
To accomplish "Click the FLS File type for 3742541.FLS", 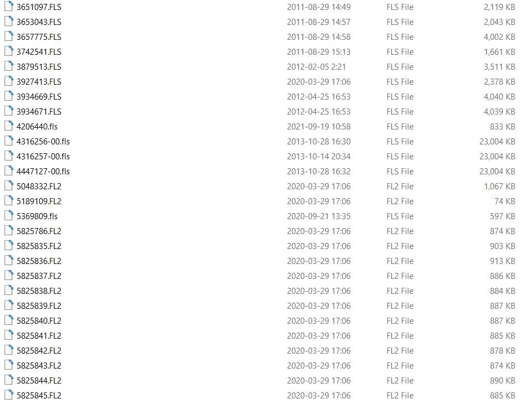I will (400, 52).
